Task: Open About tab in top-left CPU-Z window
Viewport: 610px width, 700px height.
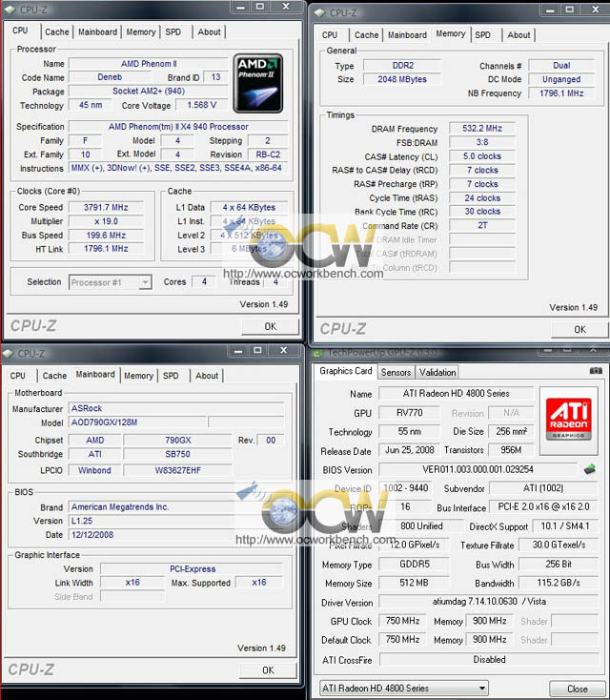Action: click(210, 32)
